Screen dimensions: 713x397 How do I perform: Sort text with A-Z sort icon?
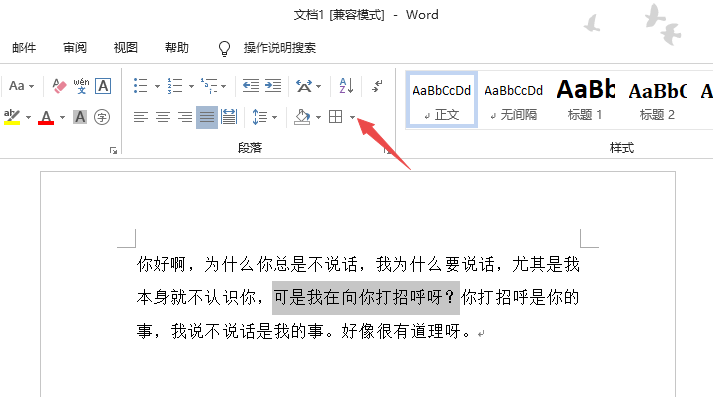point(346,86)
